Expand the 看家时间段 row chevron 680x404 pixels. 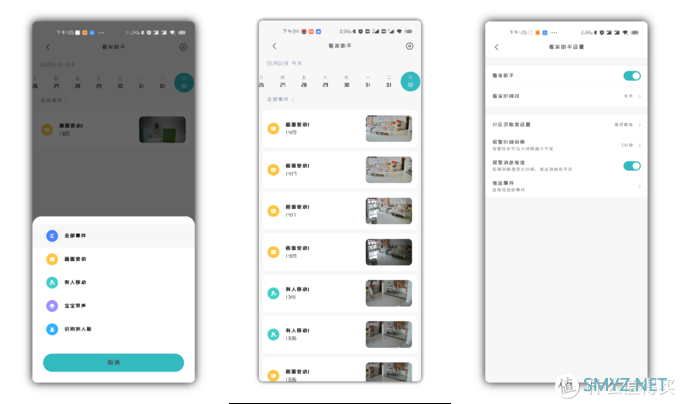[640, 96]
